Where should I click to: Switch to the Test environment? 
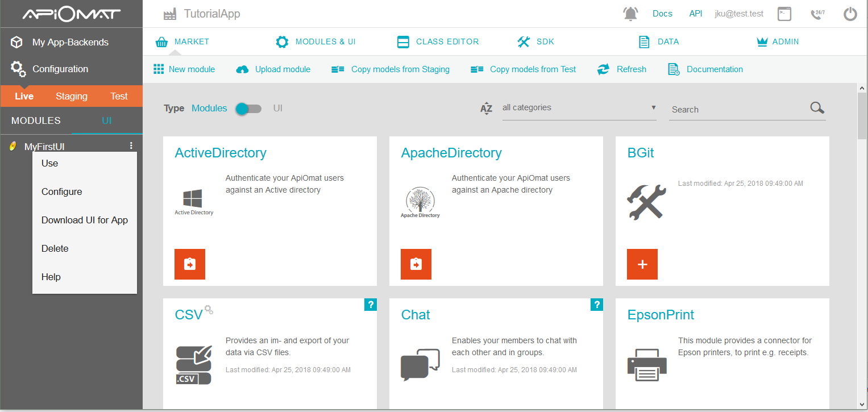click(x=119, y=96)
